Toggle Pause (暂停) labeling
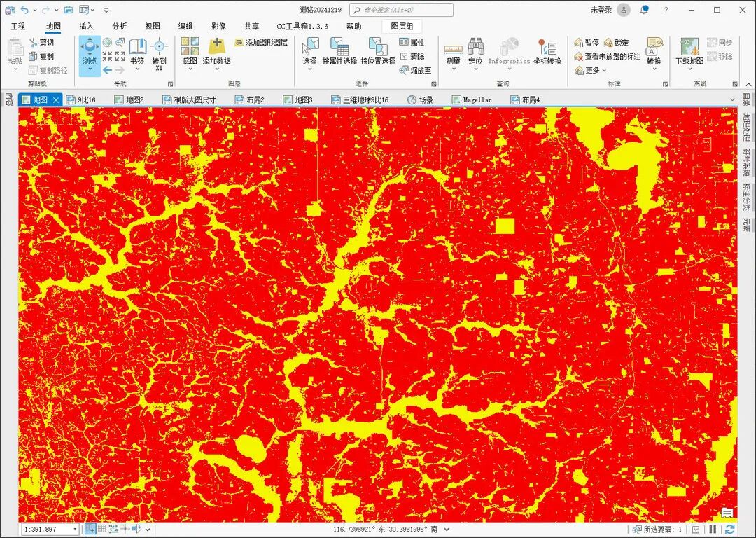 [587, 43]
